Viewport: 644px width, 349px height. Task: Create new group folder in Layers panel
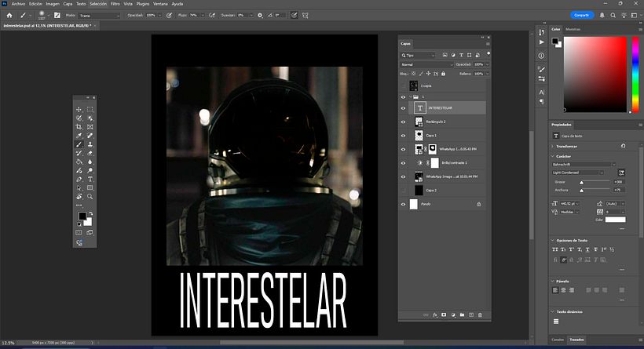tap(462, 315)
